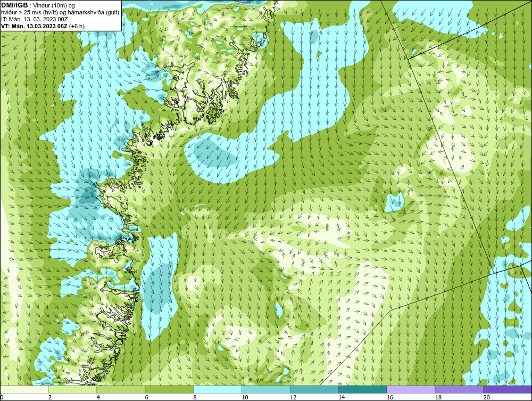Click the 'hviður > 25 m/s (hvítt)' legend line

coord(60,12)
